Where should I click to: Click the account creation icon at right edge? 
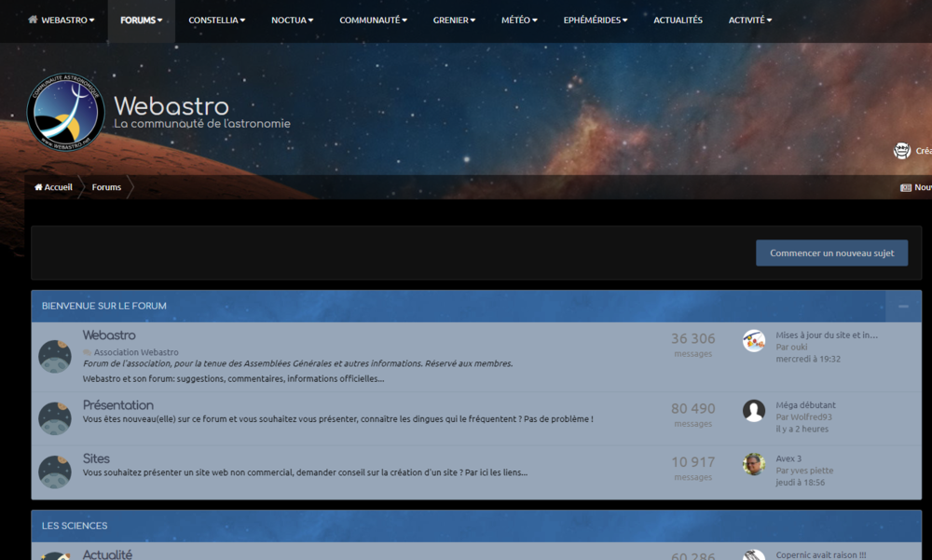coord(901,151)
